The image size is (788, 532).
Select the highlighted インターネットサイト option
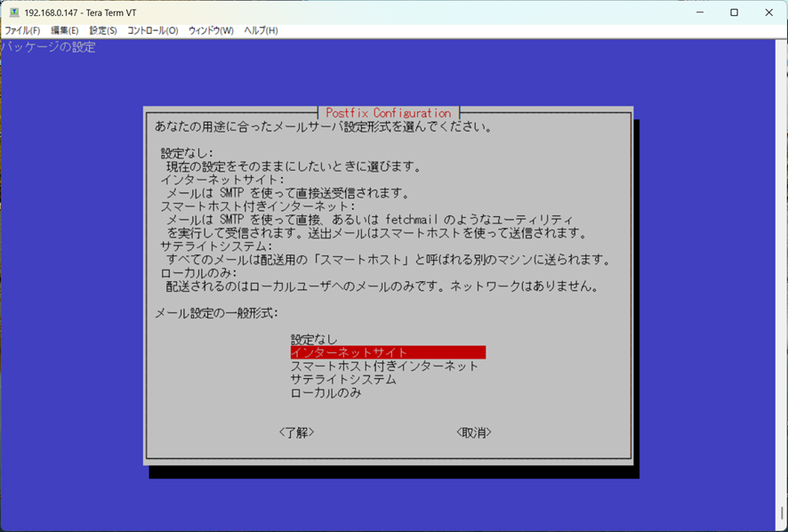388,352
